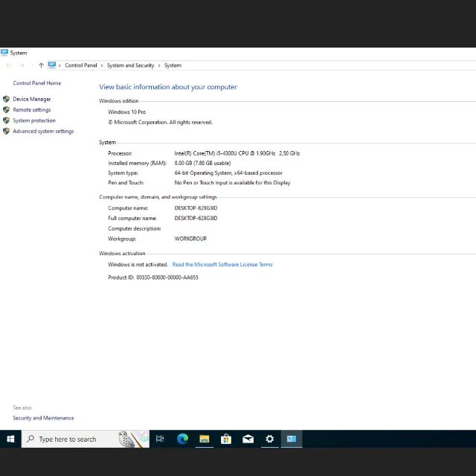Click the Up arrow in navigation bar
This screenshot has height=476, width=476.
click(42, 65)
